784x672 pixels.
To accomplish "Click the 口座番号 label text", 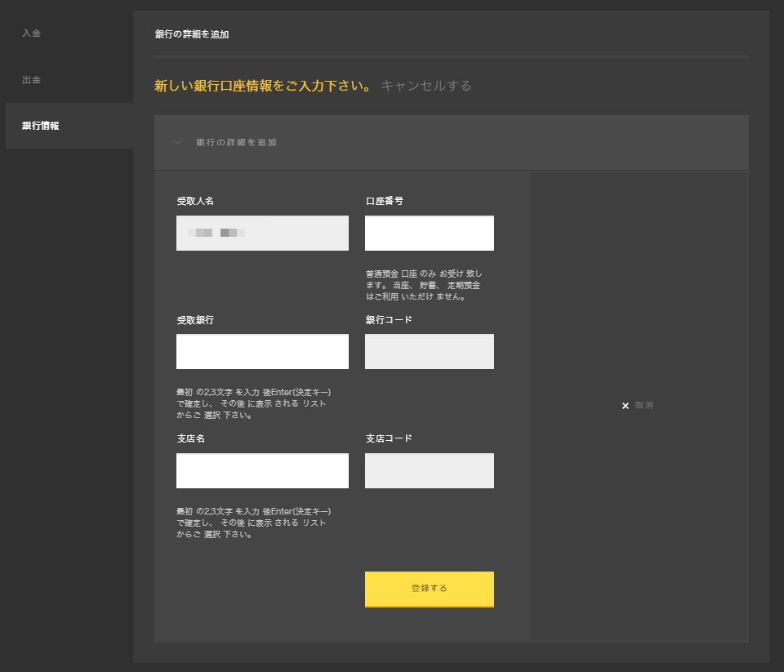I will tap(384, 201).
